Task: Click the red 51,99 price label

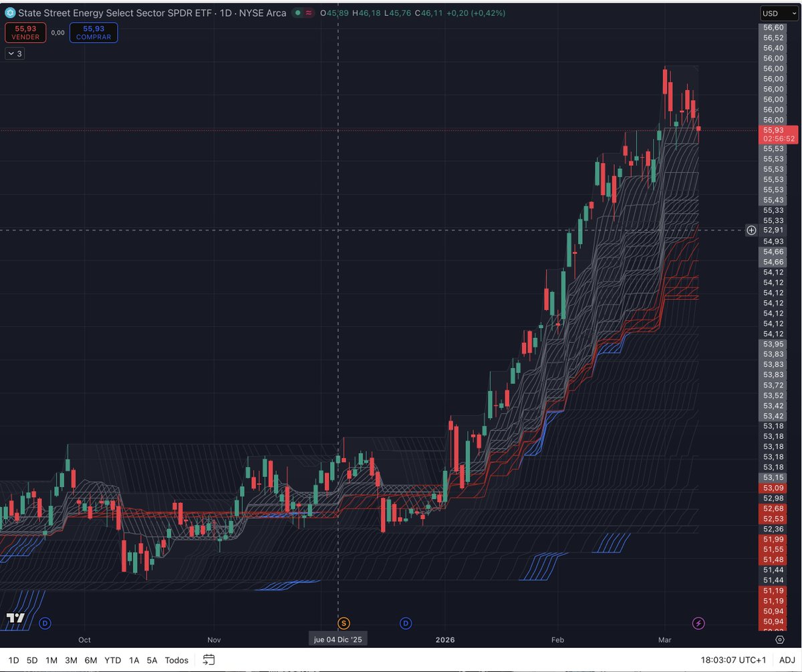Action: (x=773, y=539)
